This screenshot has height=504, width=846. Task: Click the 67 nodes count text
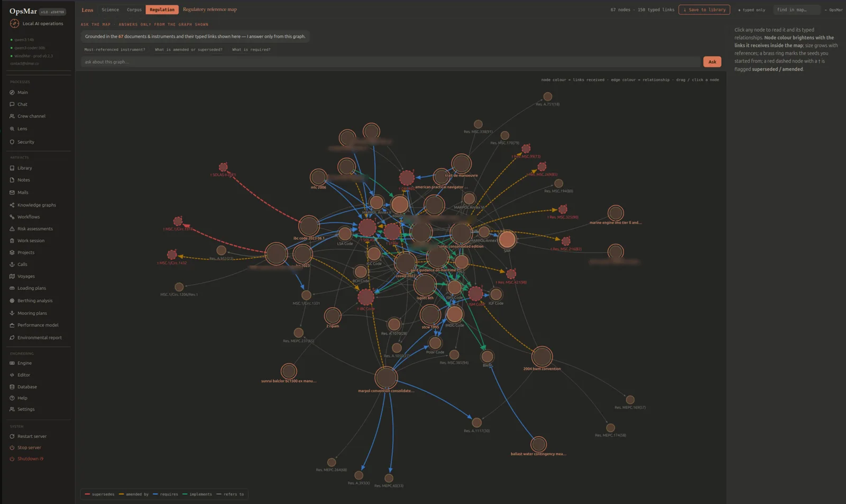(x=620, y=10)
